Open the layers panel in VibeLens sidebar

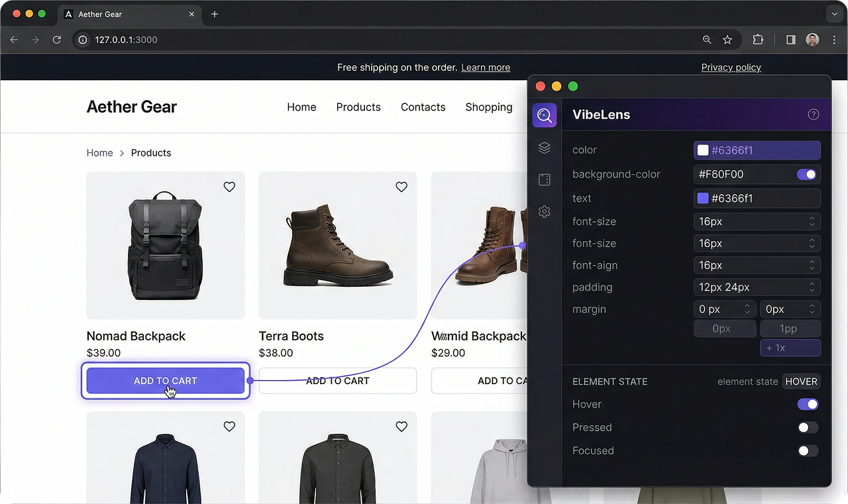tap(545, 148)
